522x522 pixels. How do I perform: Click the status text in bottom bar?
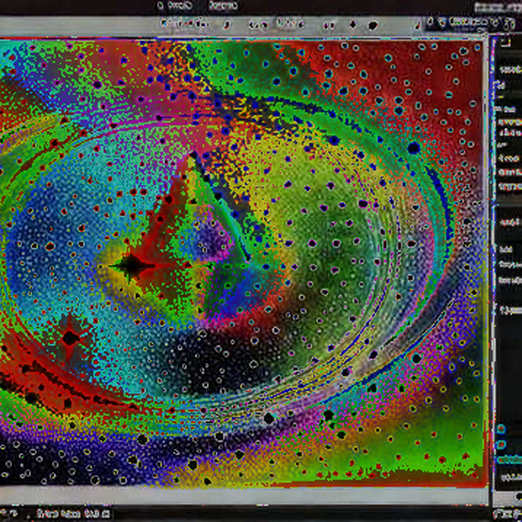[x=73, y=513]
